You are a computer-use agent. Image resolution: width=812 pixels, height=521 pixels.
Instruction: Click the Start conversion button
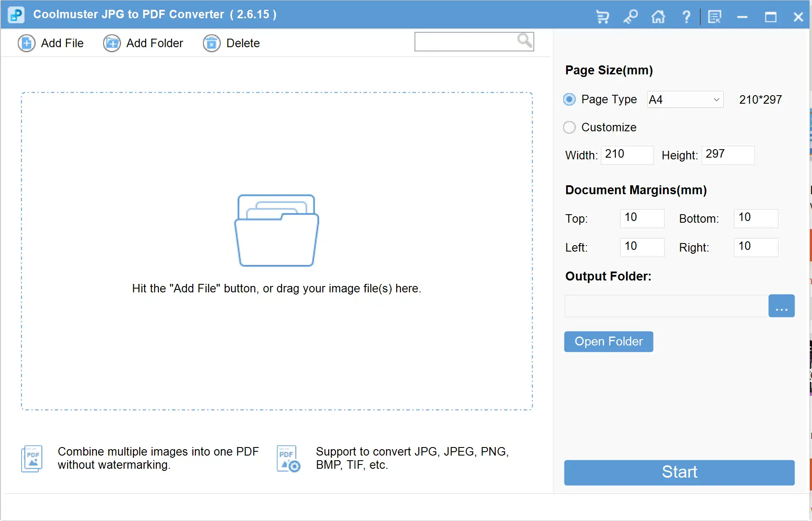[679, 473]
